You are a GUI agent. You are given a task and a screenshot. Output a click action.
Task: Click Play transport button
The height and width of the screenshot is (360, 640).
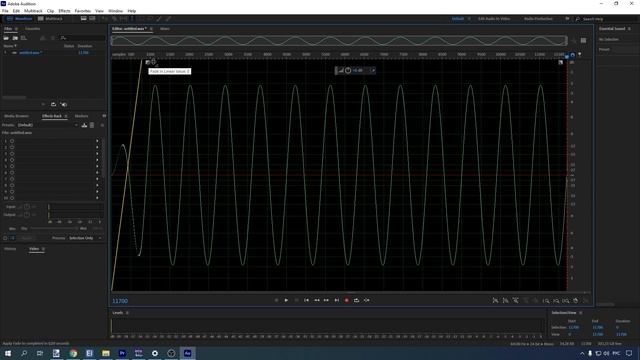pyautogui.click(x=286, y=300)
